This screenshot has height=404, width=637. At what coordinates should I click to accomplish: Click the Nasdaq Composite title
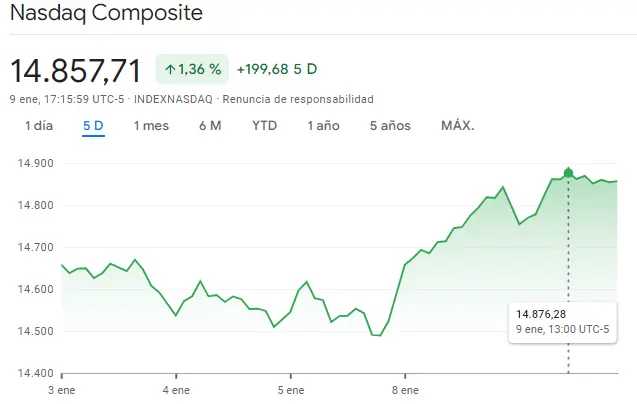pyautogui.click(x=105, y=14)
